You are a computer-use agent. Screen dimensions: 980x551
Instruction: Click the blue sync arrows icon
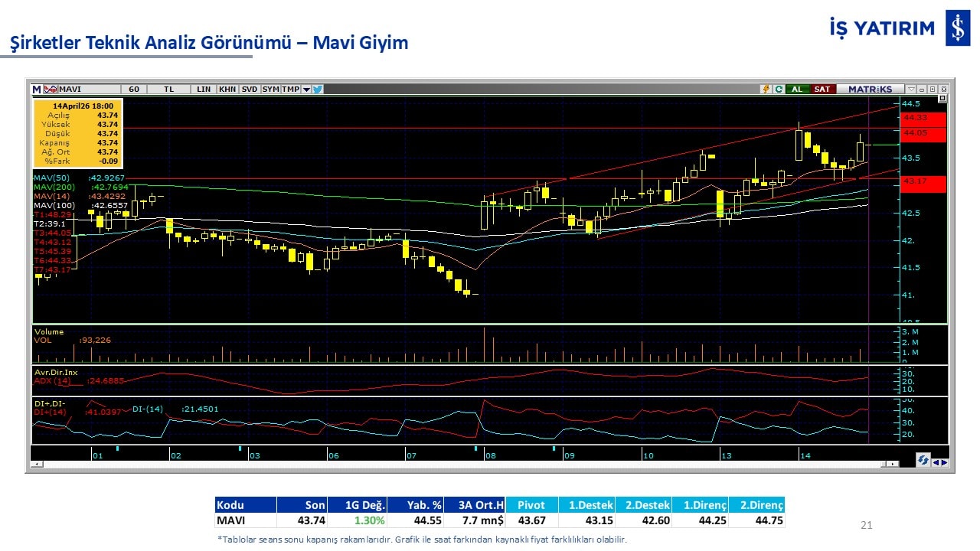pyautogui.click(x=923, y=460)
